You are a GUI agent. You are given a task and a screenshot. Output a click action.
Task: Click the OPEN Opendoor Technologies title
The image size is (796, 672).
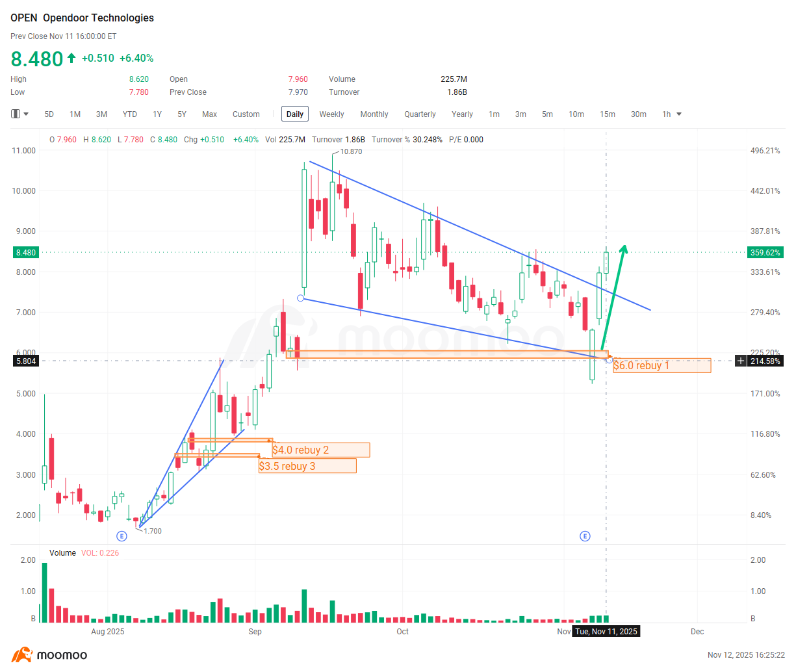[x=82, y=18]
